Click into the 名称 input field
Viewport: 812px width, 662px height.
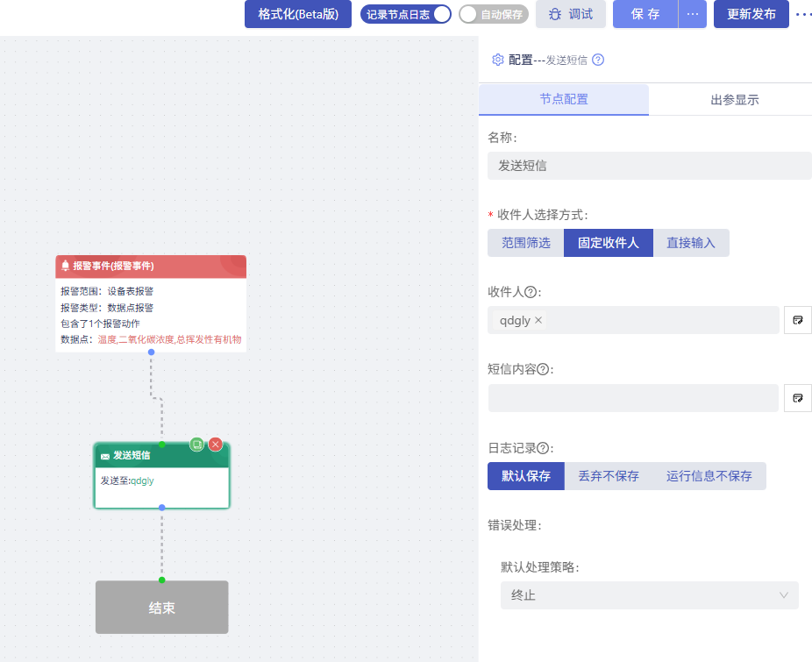pos(650,166)
